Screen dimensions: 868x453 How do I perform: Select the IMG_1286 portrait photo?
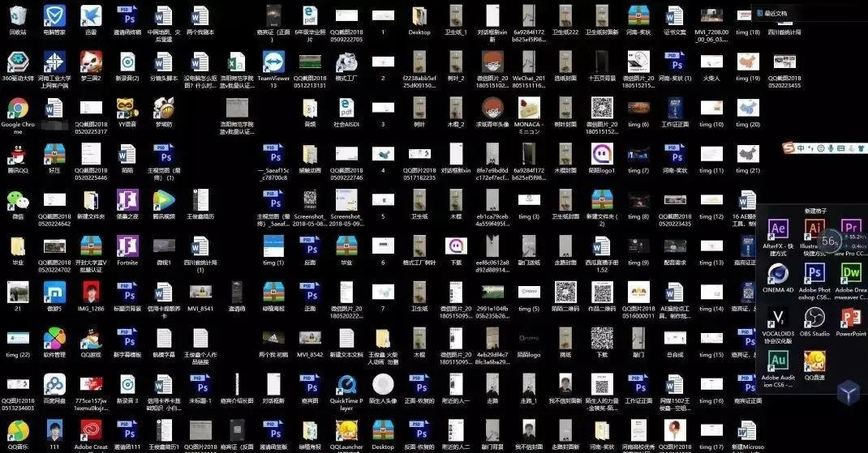pyautogui.click(x=91, y=292)
